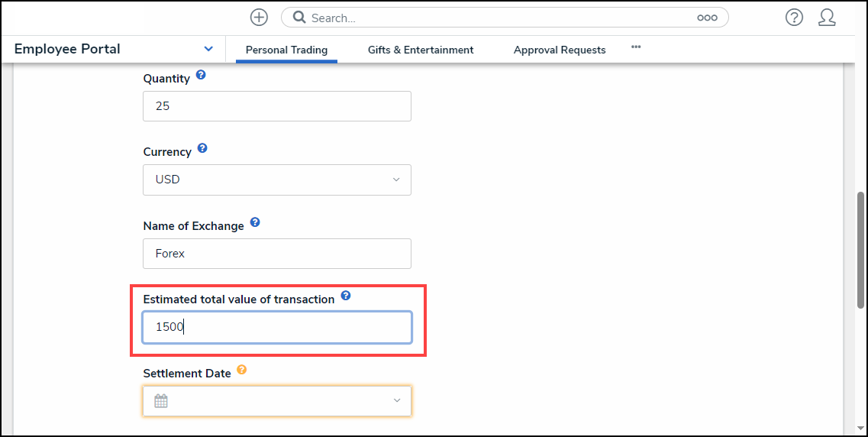Open the Gifts & Entertainment tab

pos(421,50)
